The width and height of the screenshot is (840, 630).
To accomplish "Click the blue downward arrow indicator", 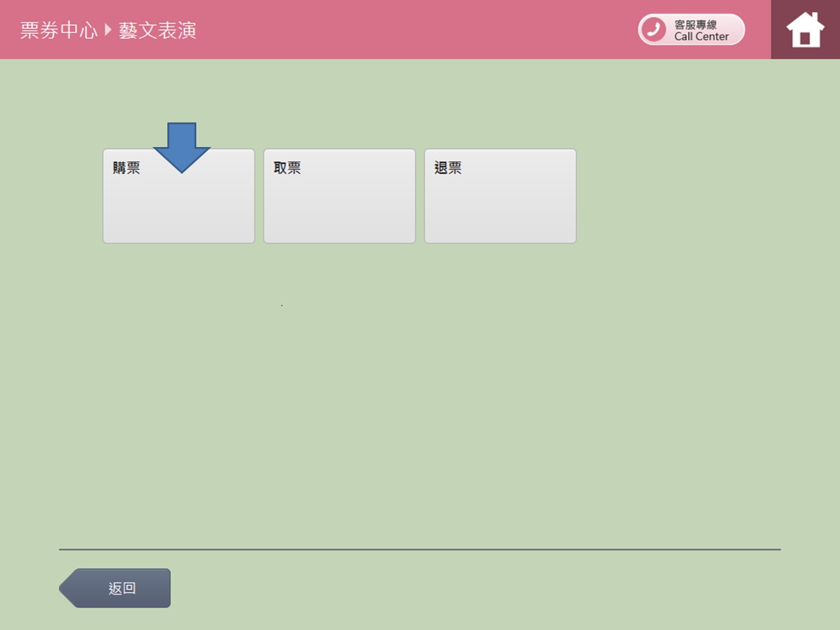I will click(182, 145).
